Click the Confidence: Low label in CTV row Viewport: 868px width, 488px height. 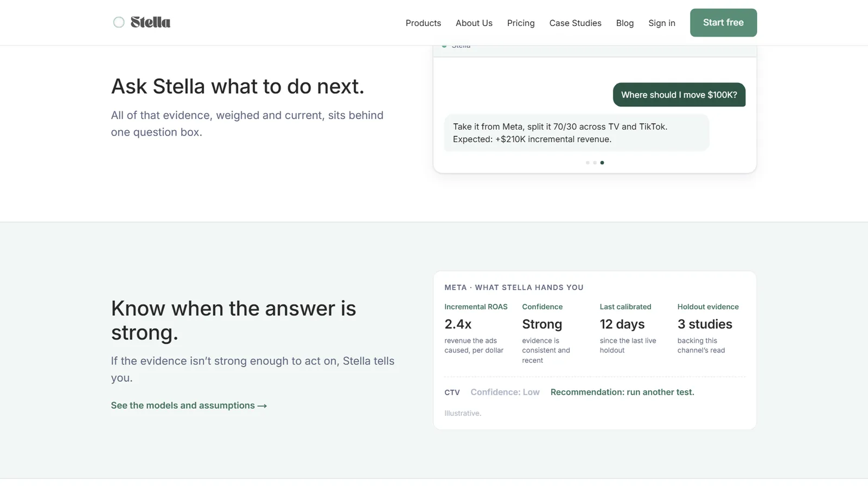(505, 392)
